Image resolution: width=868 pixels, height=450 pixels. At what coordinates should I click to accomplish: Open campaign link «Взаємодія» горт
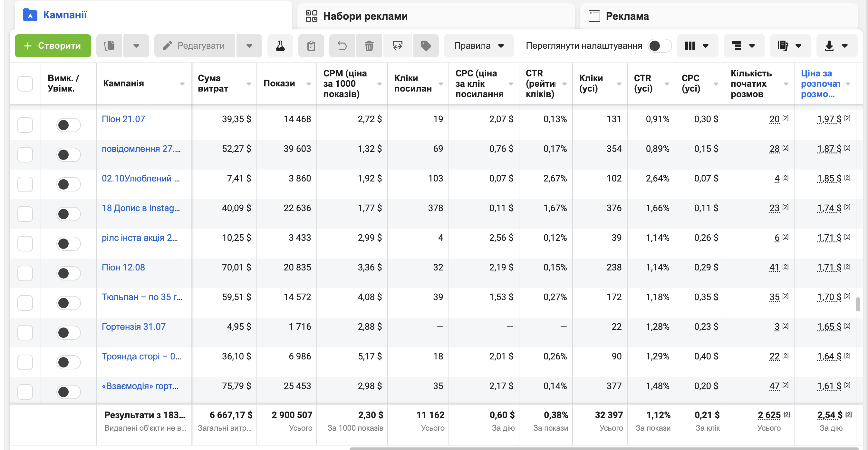pos(140,386)
